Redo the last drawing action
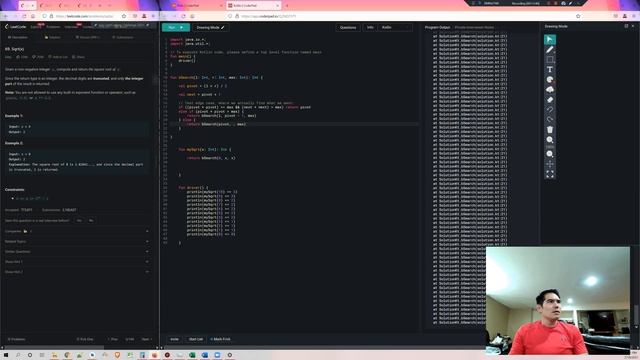The image size is (640, 360). [x=550, y=120]
